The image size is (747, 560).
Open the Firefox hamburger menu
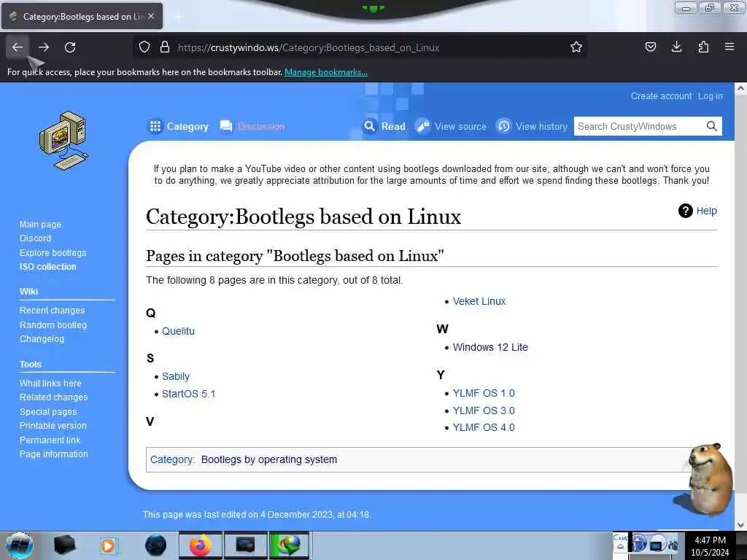click(x=729, y=47)
